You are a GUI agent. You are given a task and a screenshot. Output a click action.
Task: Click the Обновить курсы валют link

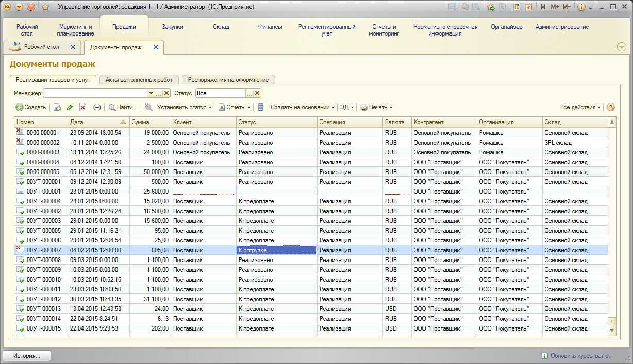(x=580, y=356)
